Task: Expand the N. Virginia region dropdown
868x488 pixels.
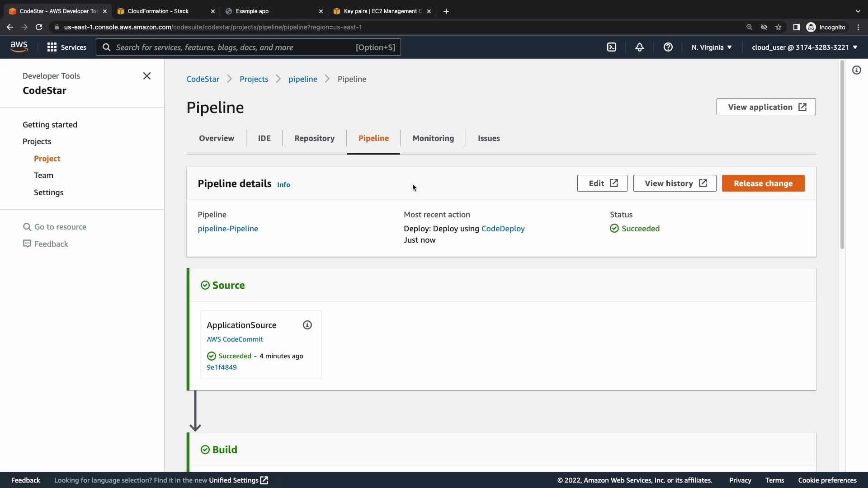Action: 712,47
